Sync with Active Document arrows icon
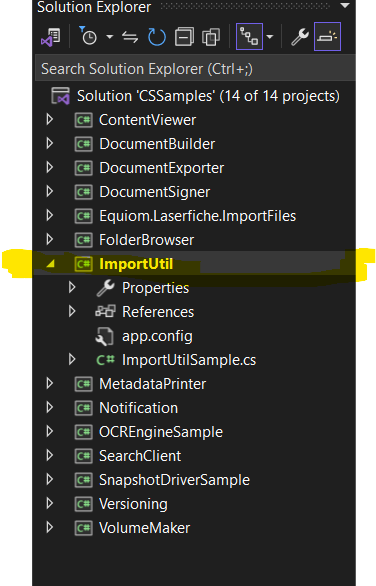This screenshot has width=376, height=586. tap(130, 37)
